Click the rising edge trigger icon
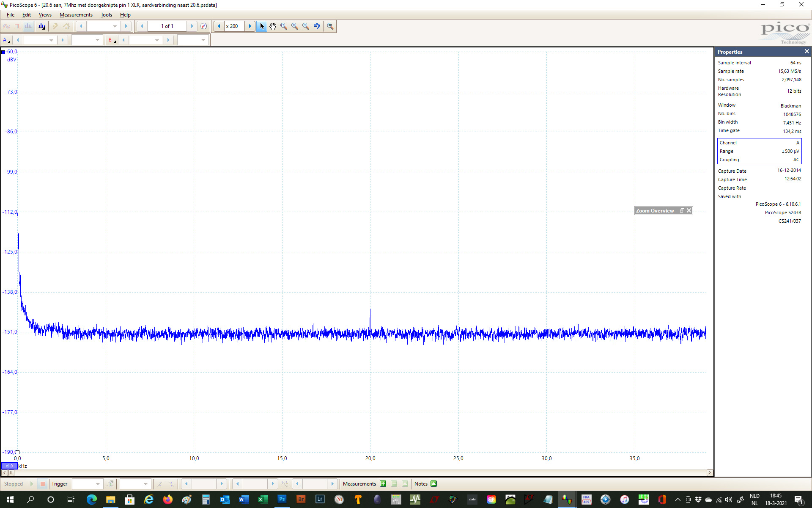This screenshot has width=812, height=508. point(160,484)
